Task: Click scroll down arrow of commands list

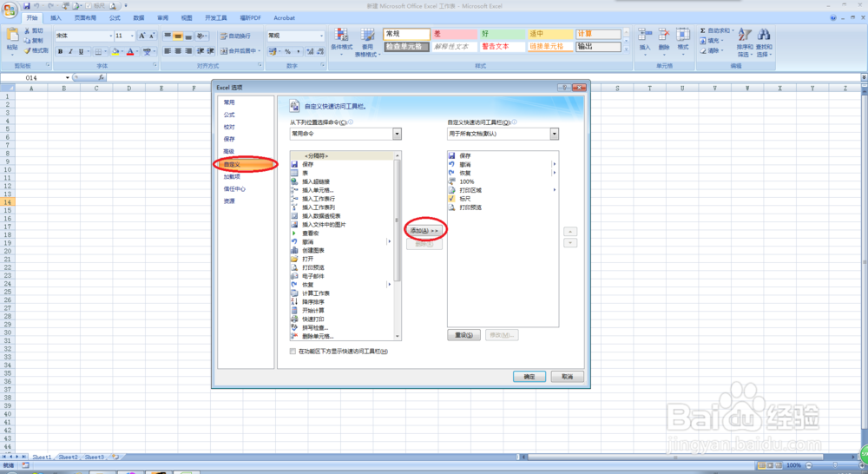Action: click(397, 336)
